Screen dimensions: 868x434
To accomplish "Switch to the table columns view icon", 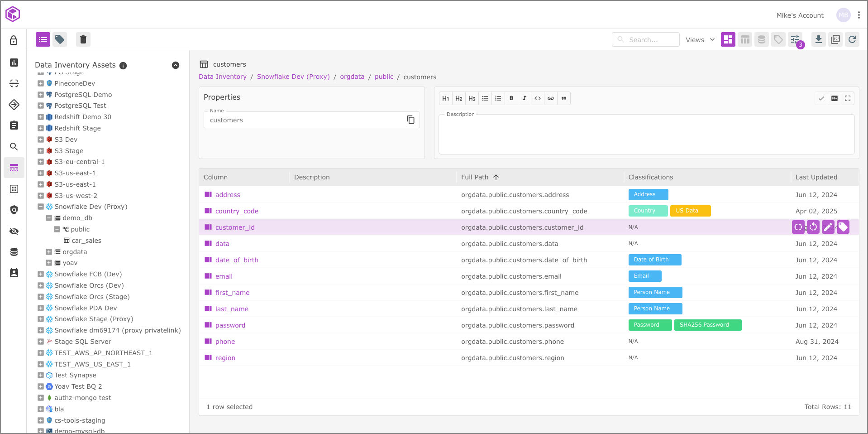I will (744, 39).
